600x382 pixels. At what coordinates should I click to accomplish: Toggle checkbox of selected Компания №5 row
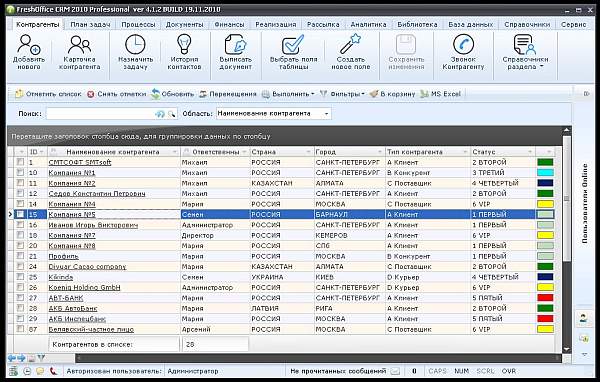tap(20, 214)
